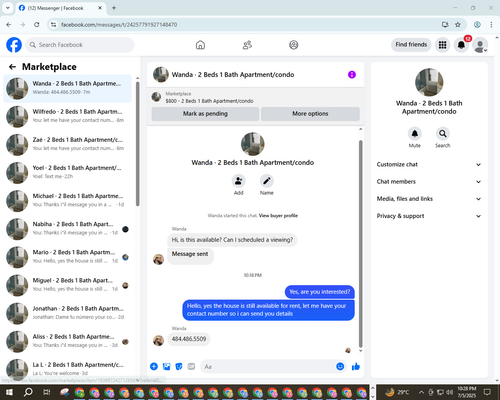Viewport: 500px width, 400px height.
Task: Select the Messenger Facebook browser tab
Action: [61, 8]
